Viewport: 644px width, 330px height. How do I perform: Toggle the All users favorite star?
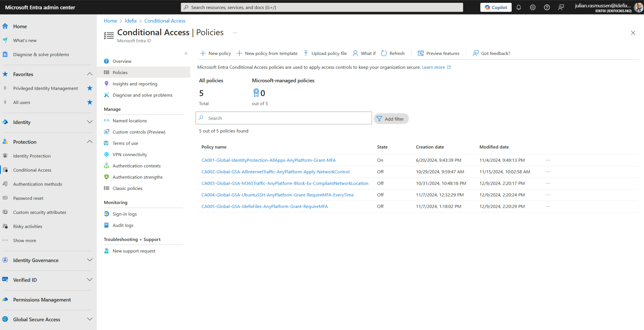coord(90,102)
